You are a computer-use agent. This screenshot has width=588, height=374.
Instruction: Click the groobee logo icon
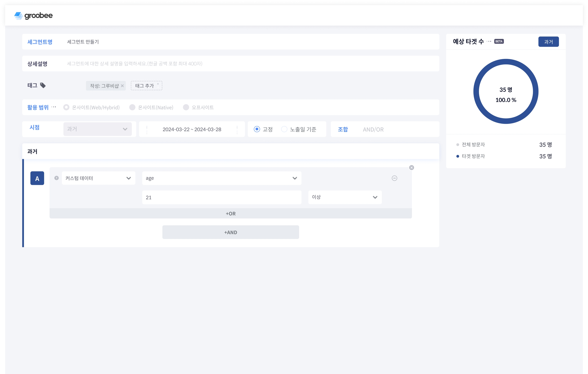click(18, 16)
